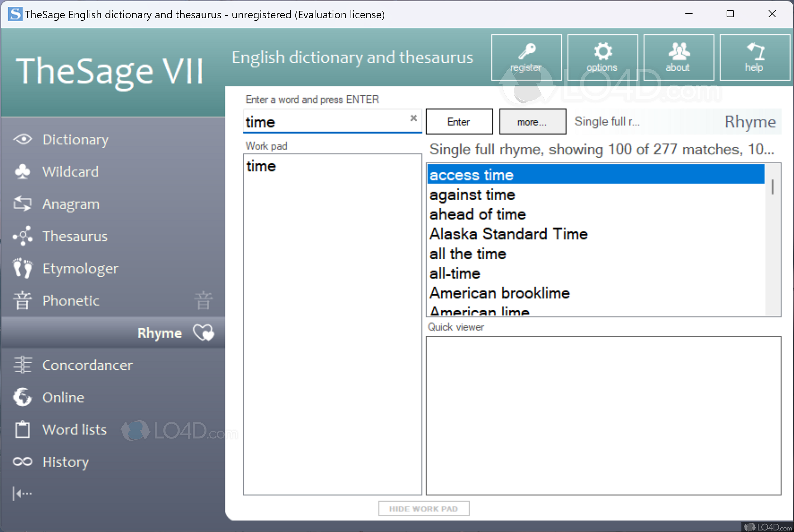Click the TheSage app icon in title bar
This screenshot has height=532, width=794.
click(x=15, y=14)
